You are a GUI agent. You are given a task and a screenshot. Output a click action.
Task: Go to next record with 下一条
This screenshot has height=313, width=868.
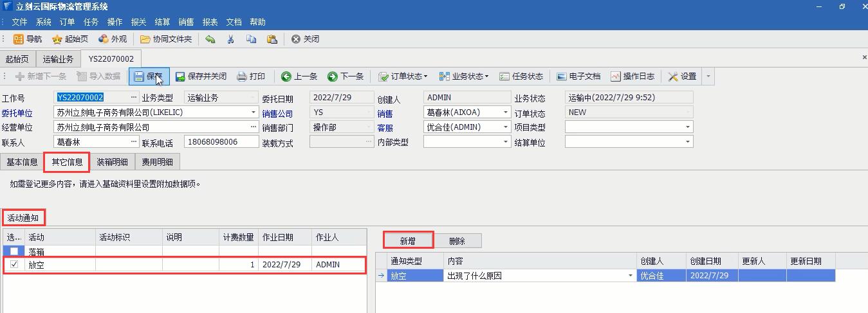346,76
